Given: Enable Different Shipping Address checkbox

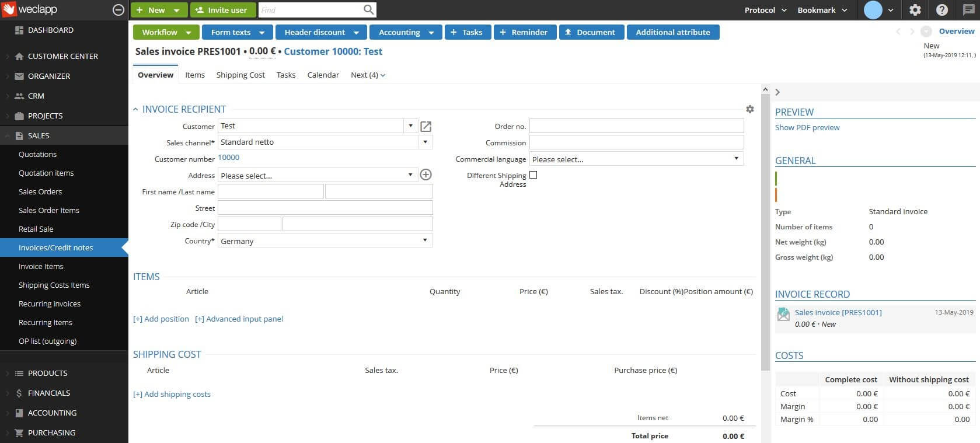Looking at the screenshot, I should click(x=533, y=175).
